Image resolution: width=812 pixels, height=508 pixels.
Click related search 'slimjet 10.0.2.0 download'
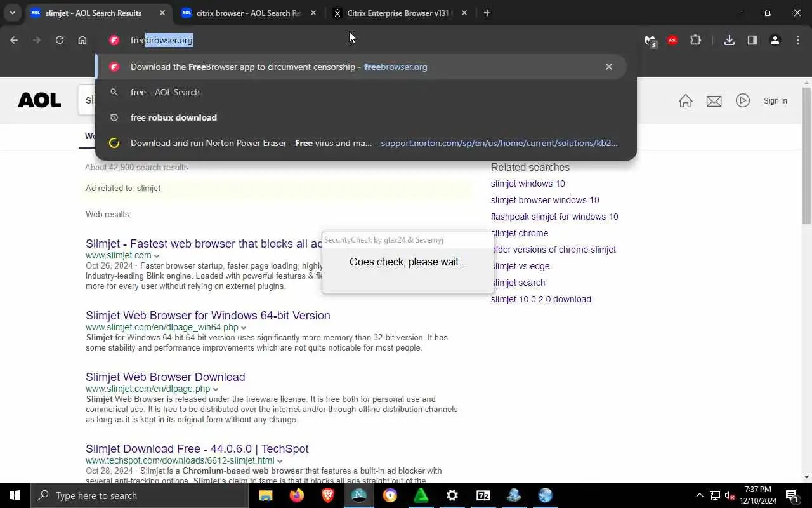(541, 299)
